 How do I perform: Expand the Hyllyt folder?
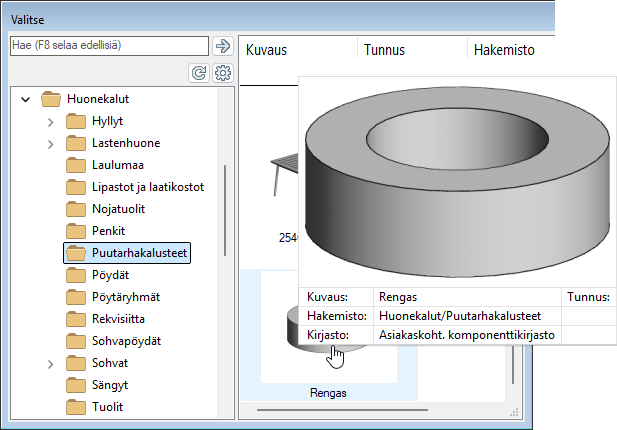50,121
